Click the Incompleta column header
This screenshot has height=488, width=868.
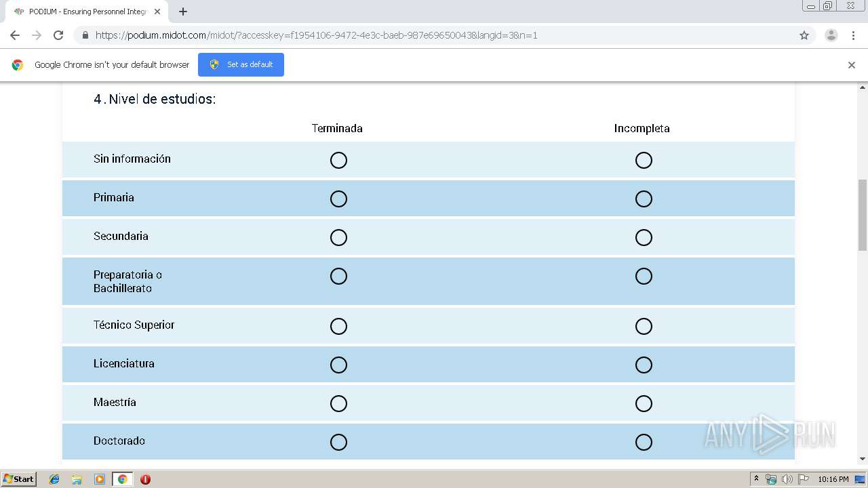(642, 128)
